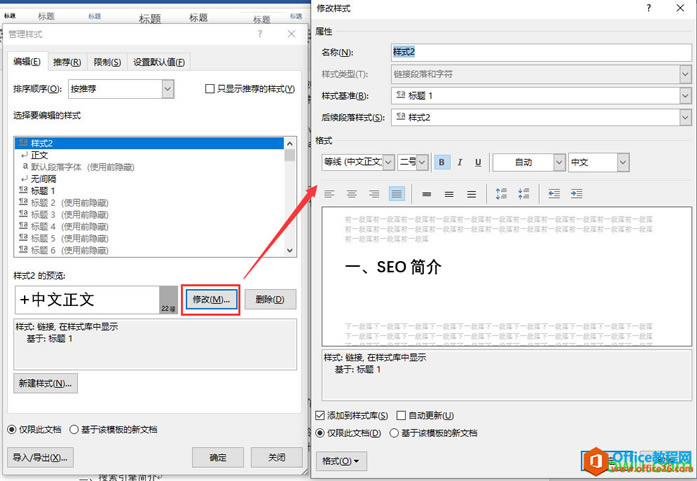This screenshot has height=481, width=697.
Task: Increase indent icon
Action: (x=576, y=194)
